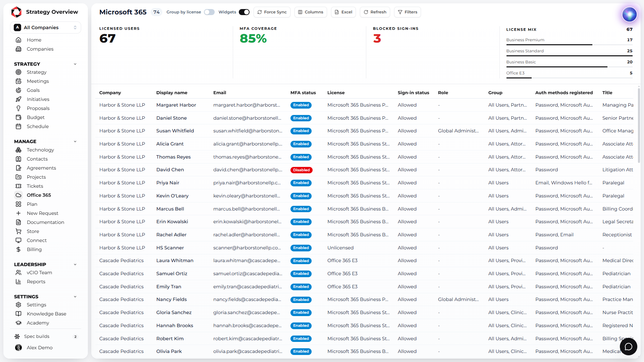The width and height of the screenshot is (644, 362).
Task: Sort by MFA status column header
Action: [x=303, y=93]
